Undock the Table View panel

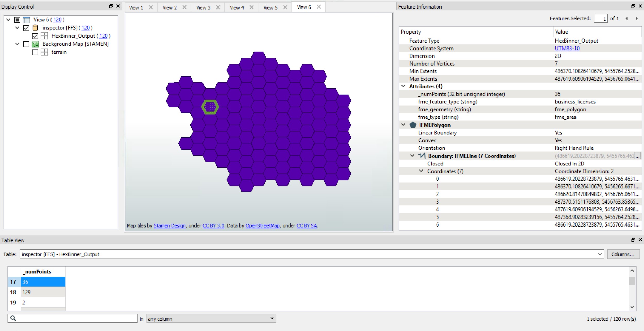(633, 240)
